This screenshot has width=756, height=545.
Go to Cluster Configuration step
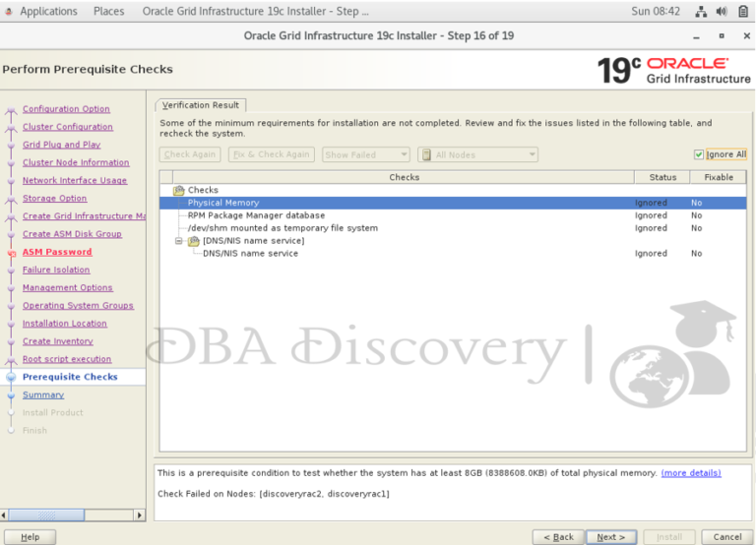[x=68, y=127]
